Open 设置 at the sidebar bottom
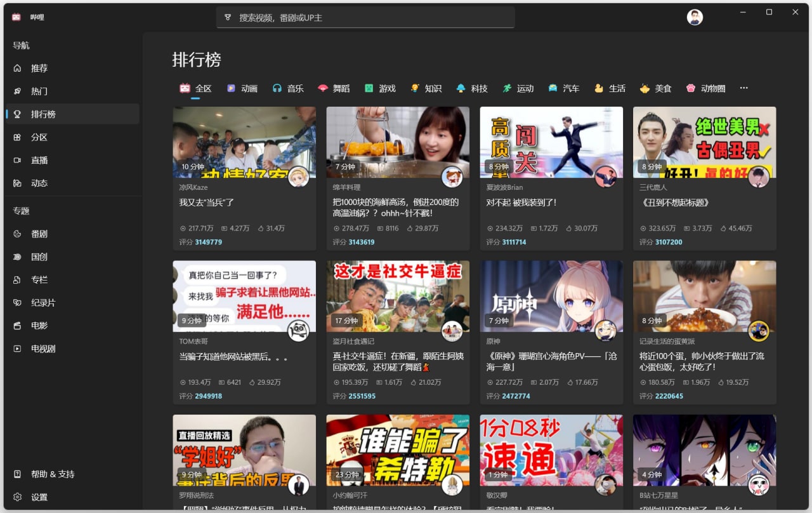 [x=72, y=497]
